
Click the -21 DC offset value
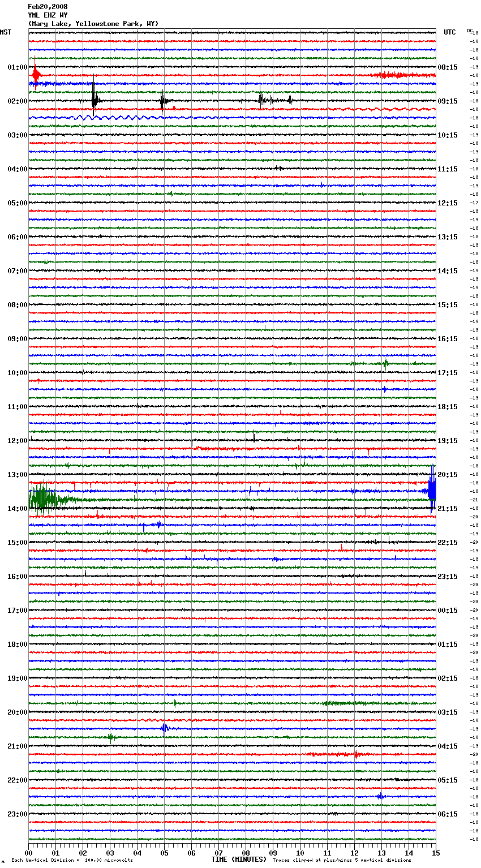tap(474, 500)
